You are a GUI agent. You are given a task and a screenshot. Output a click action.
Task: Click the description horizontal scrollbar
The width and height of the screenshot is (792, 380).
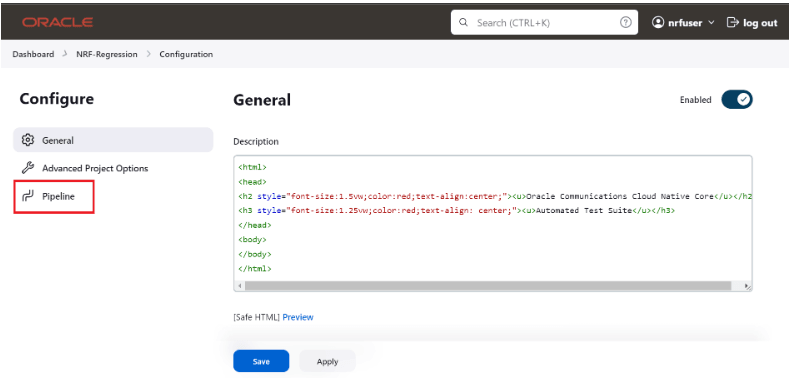pyautogui.click(x=487, y=286)
